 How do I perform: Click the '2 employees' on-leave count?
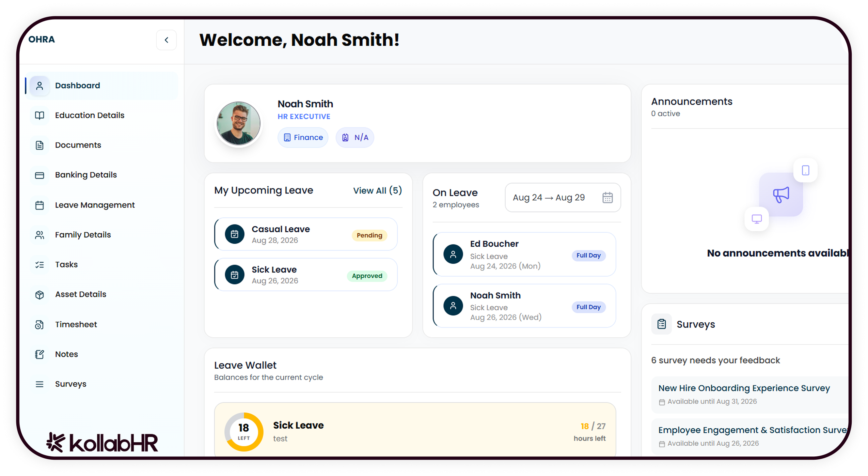[x=456, y=205]
